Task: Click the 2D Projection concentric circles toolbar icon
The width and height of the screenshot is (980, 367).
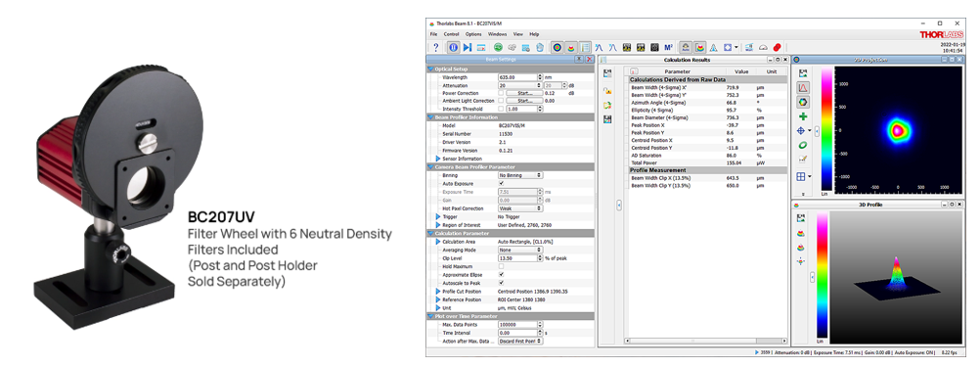Action: pos(557,48)
